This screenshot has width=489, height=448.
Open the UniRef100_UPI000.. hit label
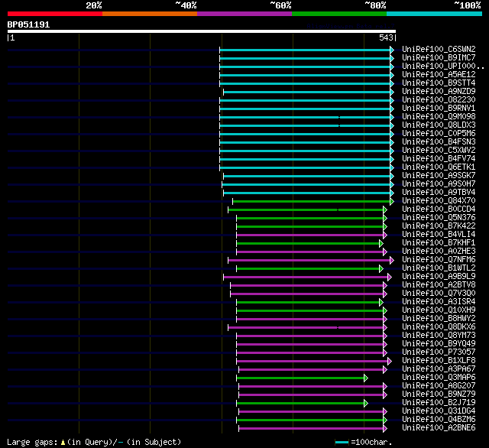coord(443,67)
